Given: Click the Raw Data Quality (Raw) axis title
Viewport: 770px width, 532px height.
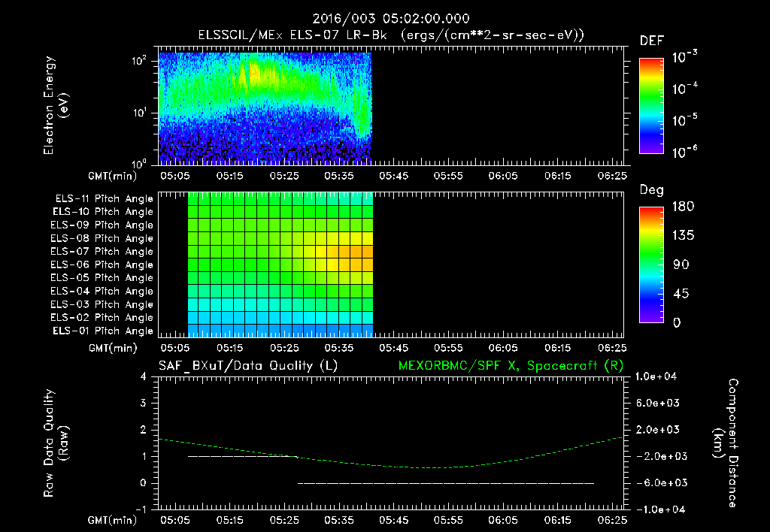Looking at the screenshot, I should (56, 443).
